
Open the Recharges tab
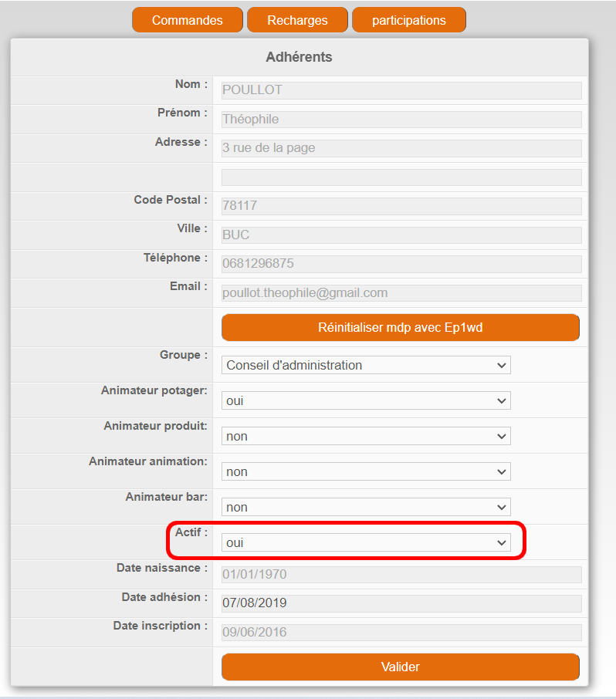click(297, 20)
